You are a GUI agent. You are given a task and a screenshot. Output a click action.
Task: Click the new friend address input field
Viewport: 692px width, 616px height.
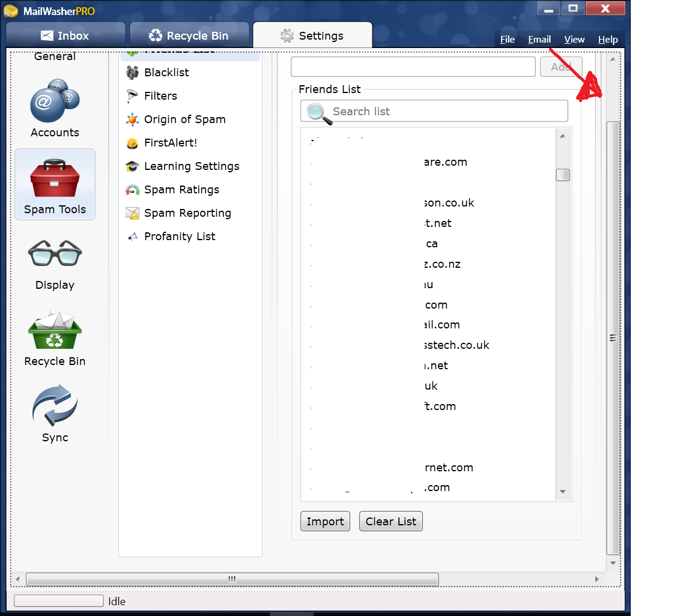[413, 67]
